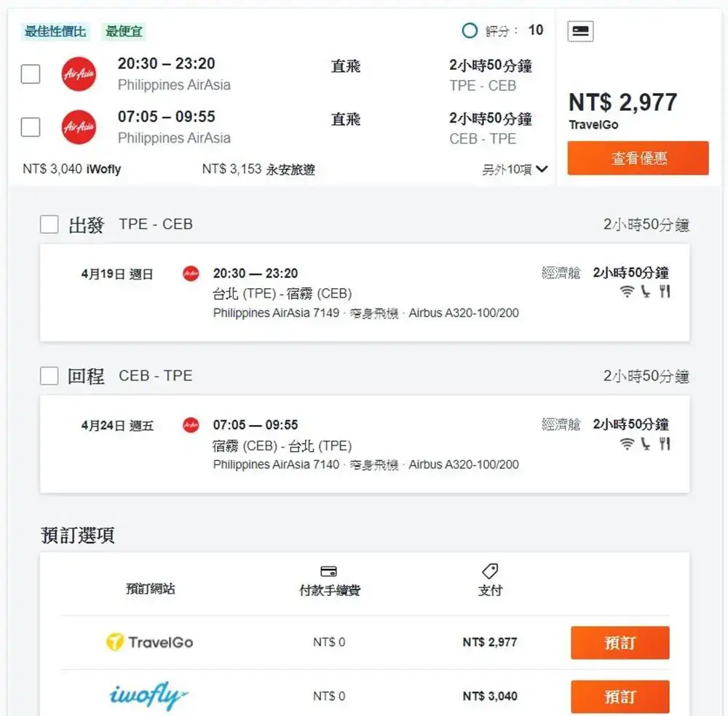This screenshot has height=716, width=728.
Task: Click the seat icon on the return flight
Action: click(645, 444)
